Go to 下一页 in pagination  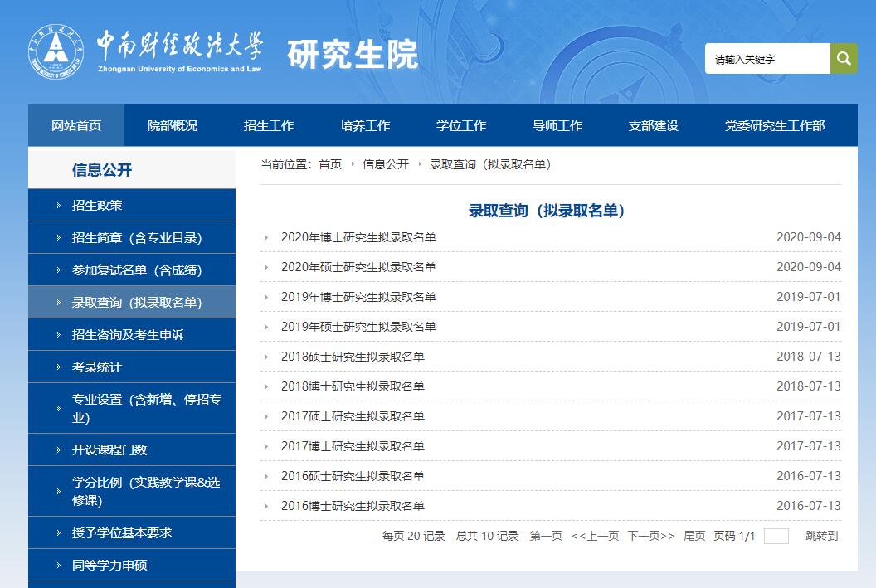(x=650, y=537)
